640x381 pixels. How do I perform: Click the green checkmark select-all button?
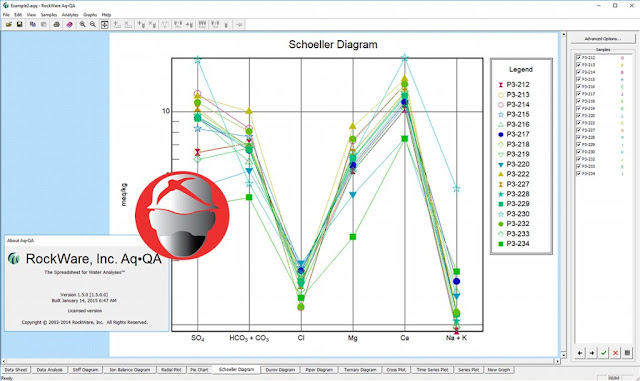pos(604,353)
